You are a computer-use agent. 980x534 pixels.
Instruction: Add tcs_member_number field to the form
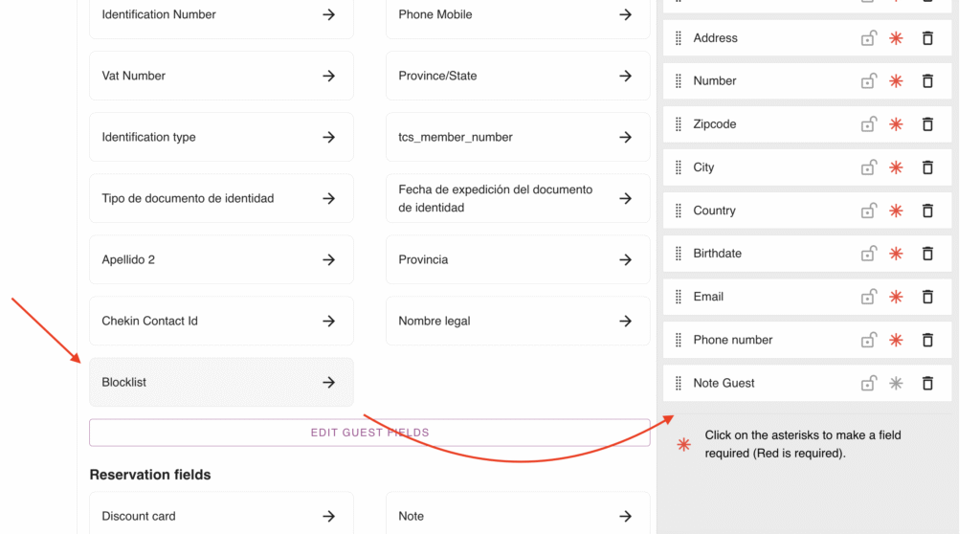coord(625,137)
